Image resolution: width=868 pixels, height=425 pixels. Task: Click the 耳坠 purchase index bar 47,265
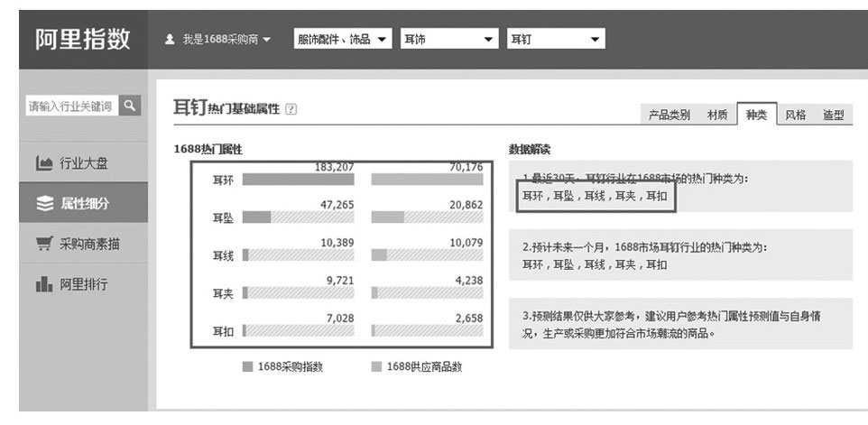tap(299, 217)
